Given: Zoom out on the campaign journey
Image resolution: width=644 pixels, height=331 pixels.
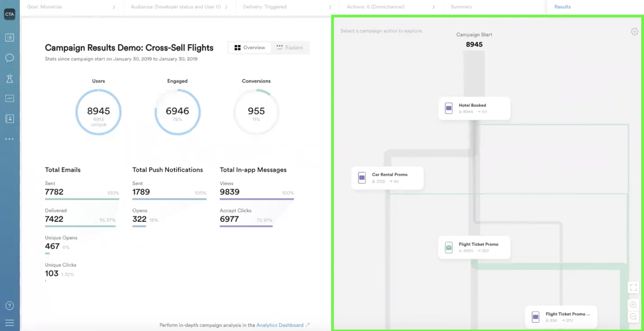Looking at the screenshot, I should (633, 317).
